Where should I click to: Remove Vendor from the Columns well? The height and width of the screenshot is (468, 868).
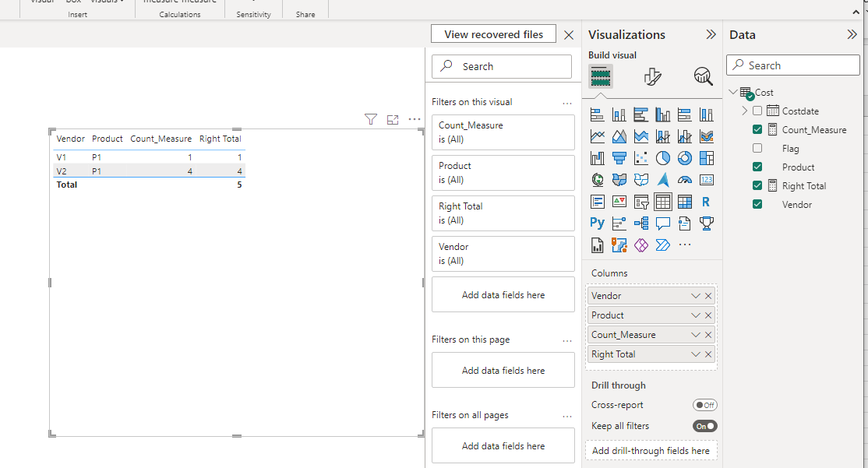point(708,296)
